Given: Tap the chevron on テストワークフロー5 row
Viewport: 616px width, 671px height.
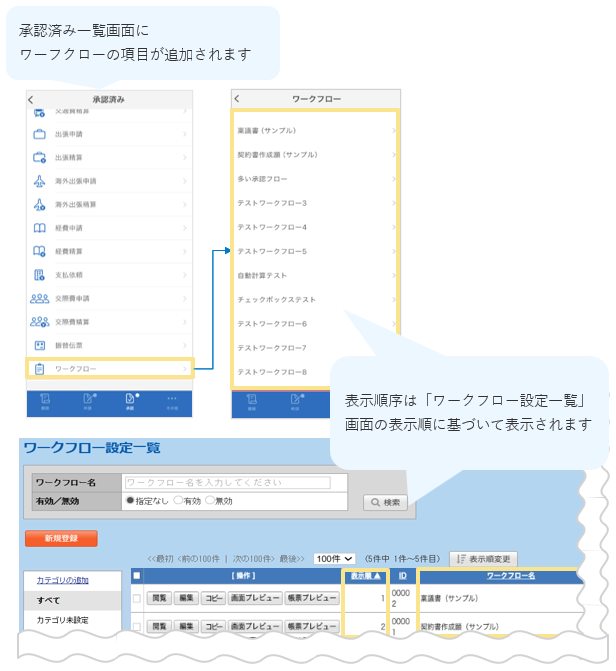Looking at the screenshot, I should click(x=394, y=251).
